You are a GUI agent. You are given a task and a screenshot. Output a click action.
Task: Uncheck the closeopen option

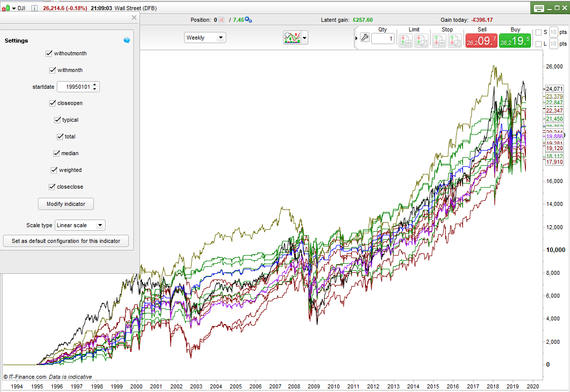(x=52, y=103)
